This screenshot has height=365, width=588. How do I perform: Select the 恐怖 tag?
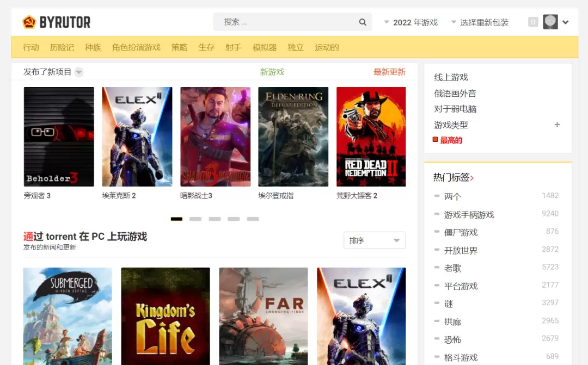coord(452,340)
